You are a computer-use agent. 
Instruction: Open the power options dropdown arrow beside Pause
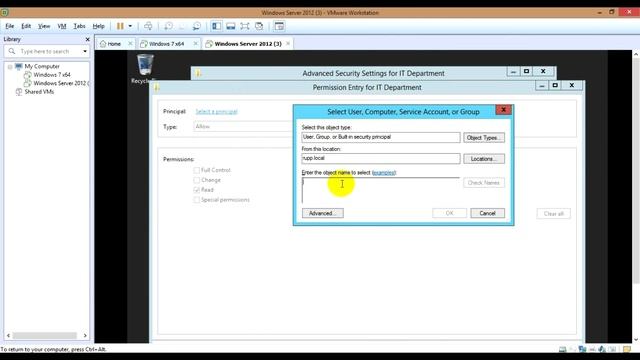130,26
